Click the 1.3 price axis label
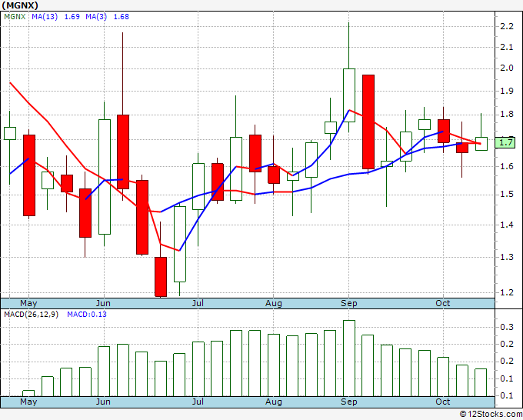 [x=507, y=257]
